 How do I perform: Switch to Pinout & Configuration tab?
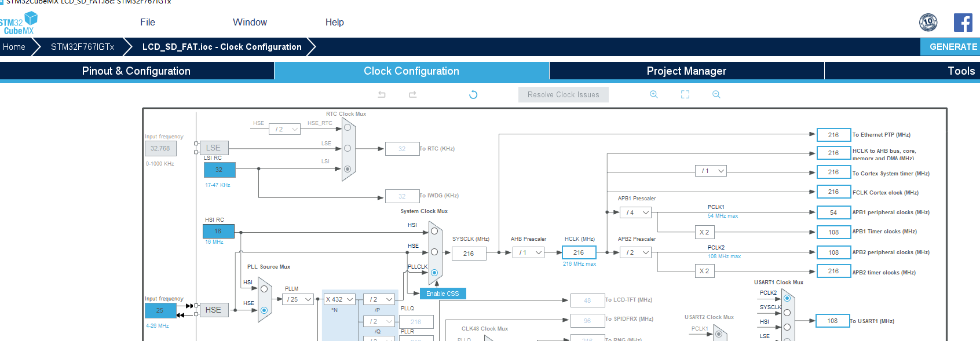tap(136, 71)
